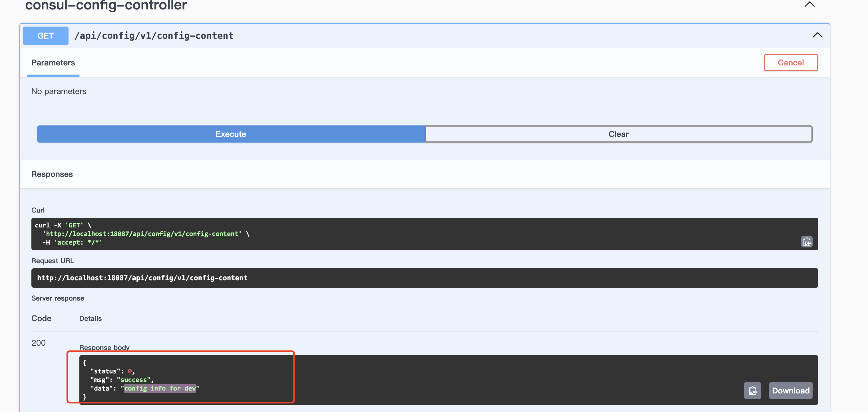Click the blue GET method badge
Viewport: 868px width, 412px height.
coord(45,35)
